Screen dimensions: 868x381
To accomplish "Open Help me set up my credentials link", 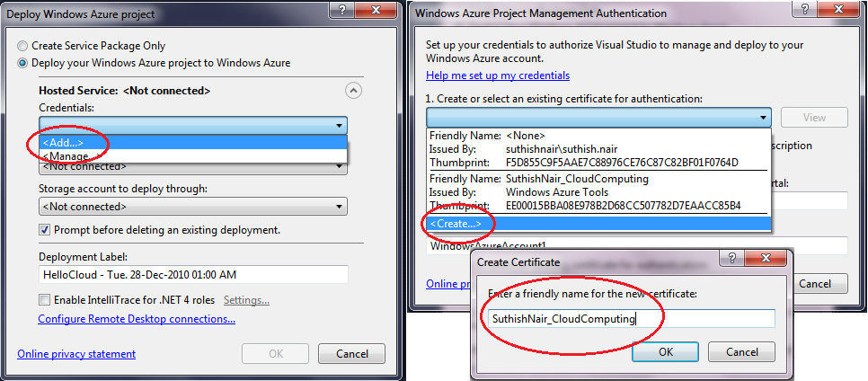I will 498,75.
